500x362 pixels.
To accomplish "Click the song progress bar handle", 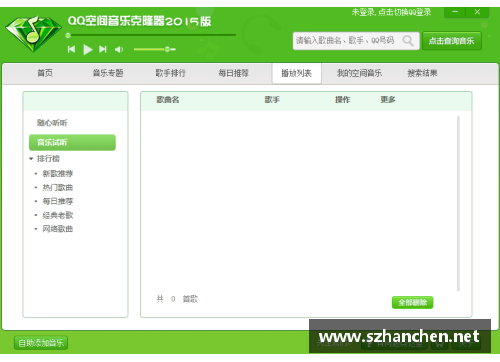I will pos(68,35).
